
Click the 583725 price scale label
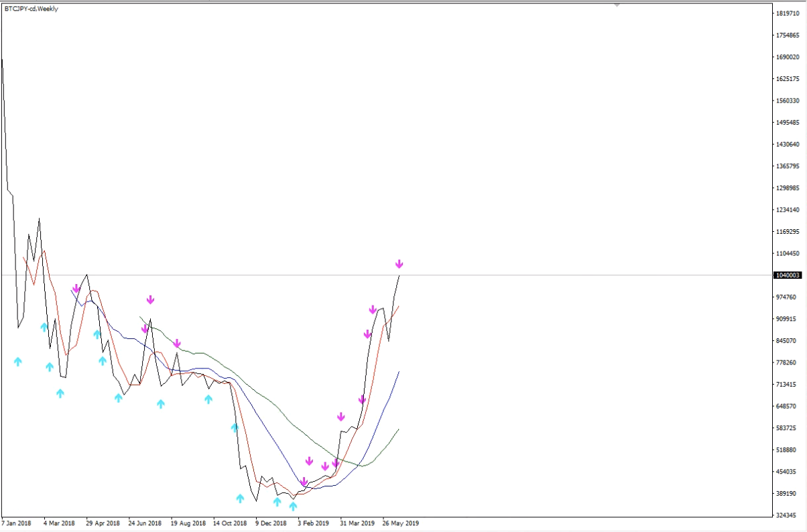[x=785, y=428]
